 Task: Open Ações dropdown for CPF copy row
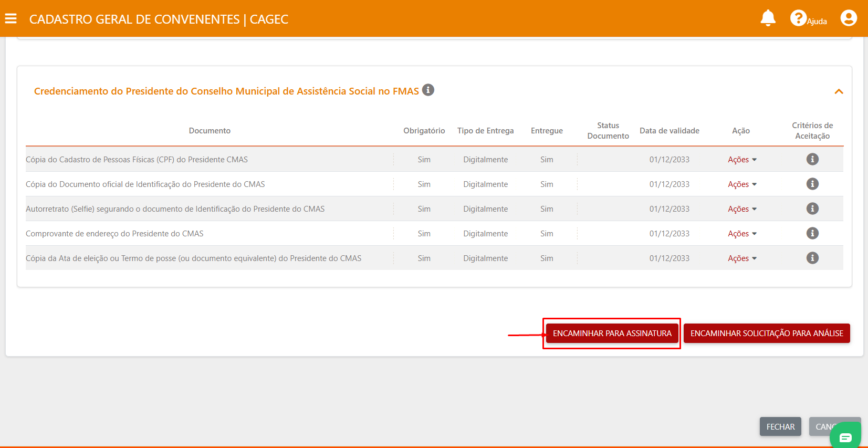pyautogui.click(x=741, y=160)
